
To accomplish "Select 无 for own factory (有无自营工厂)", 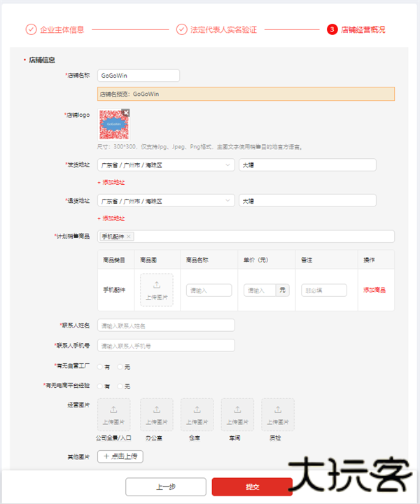I will (x=120, y=367).
